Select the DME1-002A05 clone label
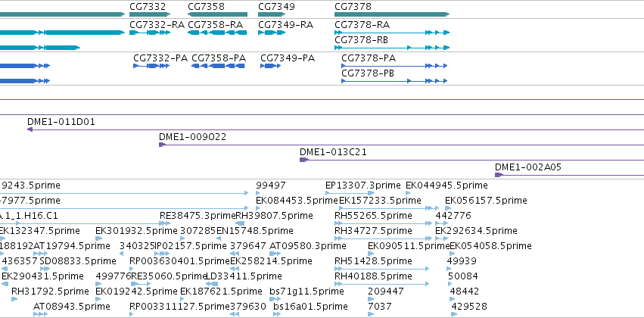 tap(528, 167)
